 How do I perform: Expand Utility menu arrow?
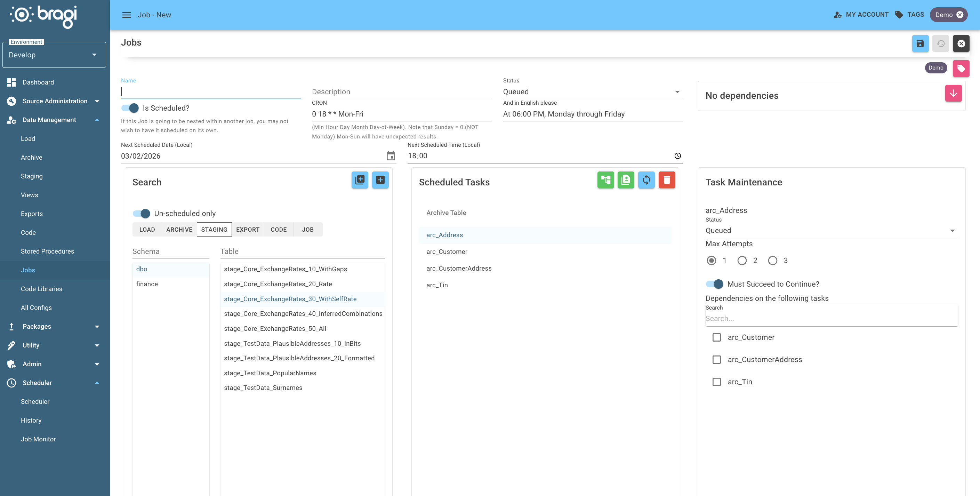click(97, 345)
